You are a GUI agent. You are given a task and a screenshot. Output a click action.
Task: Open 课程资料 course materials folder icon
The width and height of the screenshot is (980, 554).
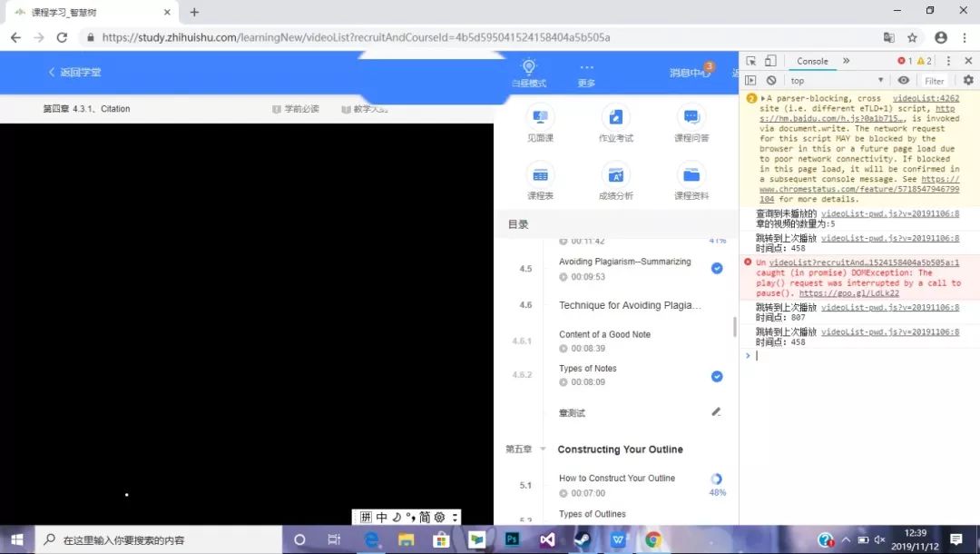pos(691,175)
